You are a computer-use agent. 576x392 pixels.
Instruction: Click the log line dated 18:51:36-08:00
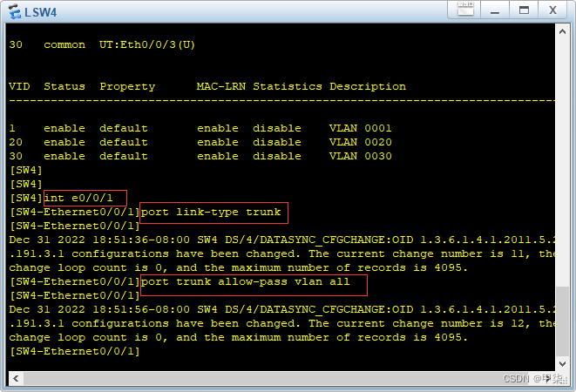click(x=282, y=240)
